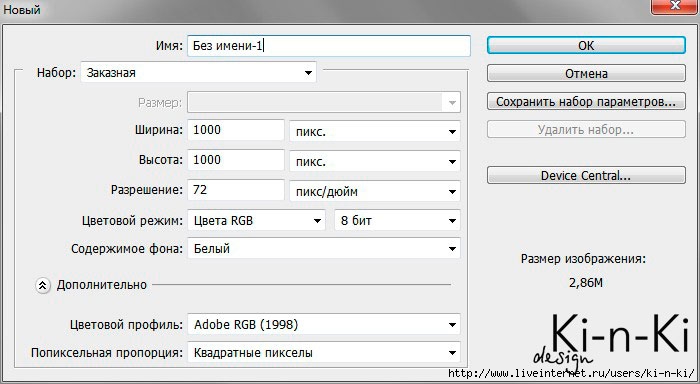The image size is (700, 384).
Task: Open the Ширина units dropdown
Action: pyautogui.click(x=375, y=131)
